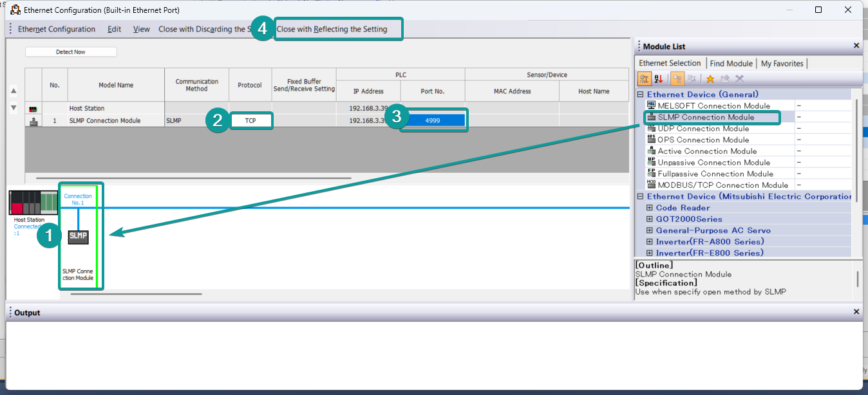
Task: Click the port number field showing 4999
Action: [433, 120]
